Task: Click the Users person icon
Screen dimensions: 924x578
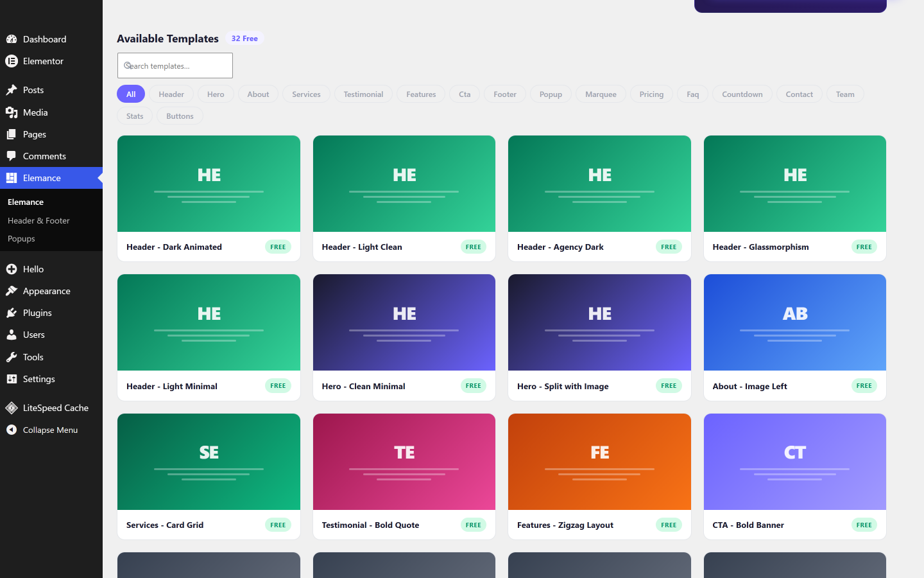Action: (12, 335)
